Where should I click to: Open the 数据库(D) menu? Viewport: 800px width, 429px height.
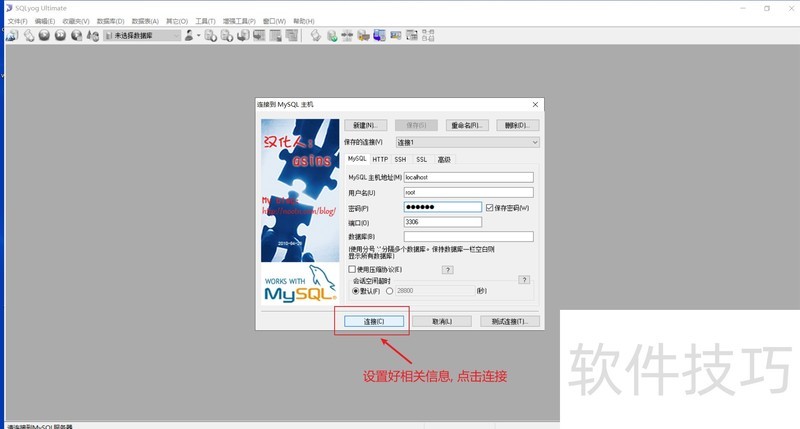pos(111,21)
